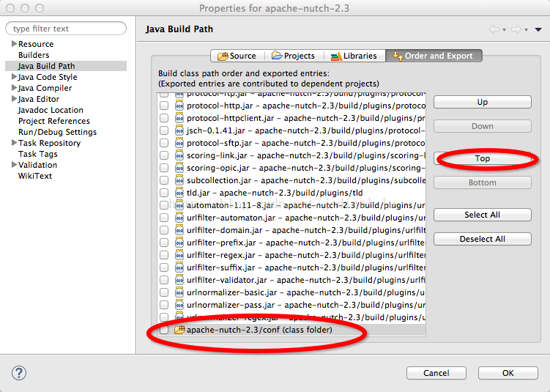Image resolution: width=550 pixels, height=392 pixels.
Task: Click the forward navigation arrow icon
Action: coord(516,29)
